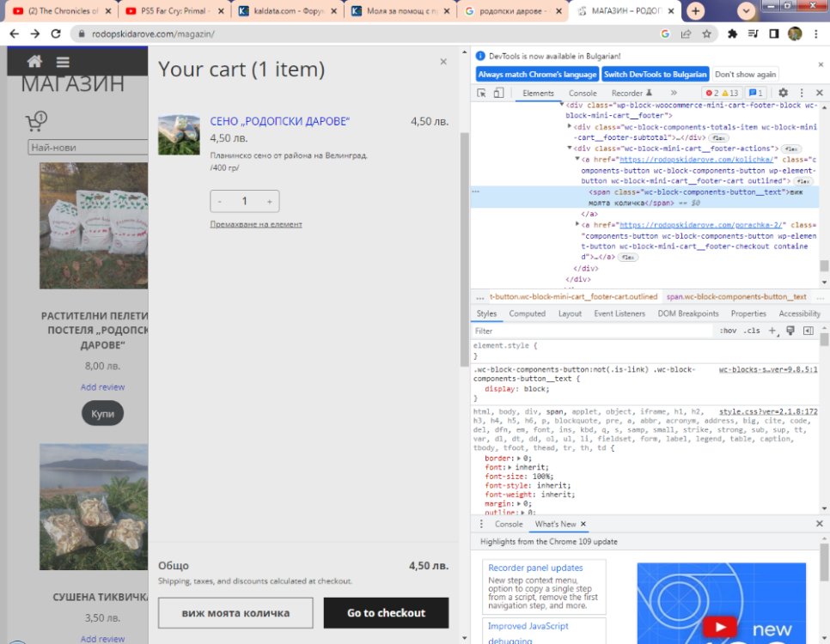Viewport: 830px width, 644px height.
Task: Open a new browser tab
Action: click(x=696, y=11)
